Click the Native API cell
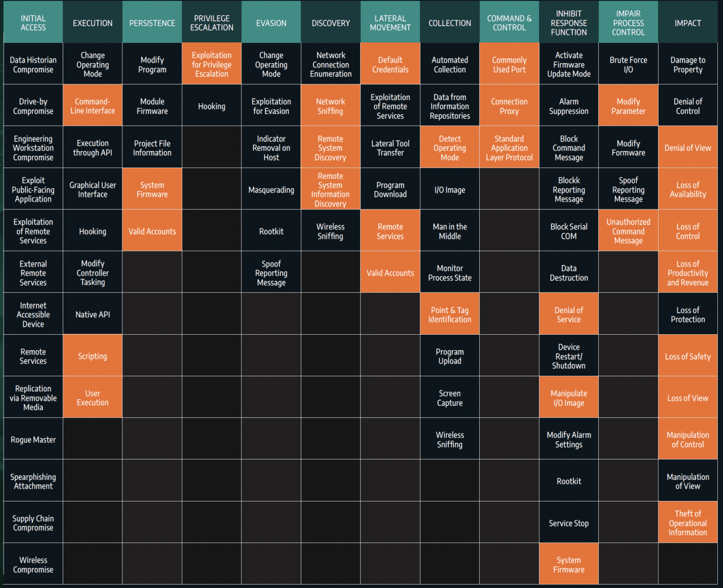This screenshot has height=588, width=723. coord(93,314)
